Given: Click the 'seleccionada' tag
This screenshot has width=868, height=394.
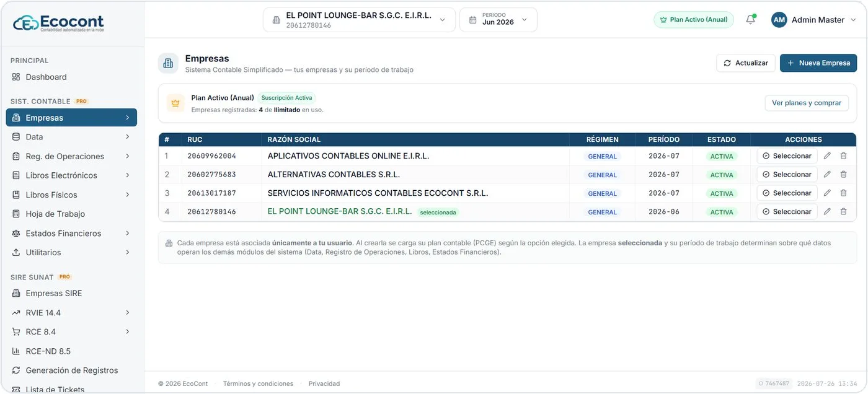Looking at the screenshot, I should coord(438,212).
